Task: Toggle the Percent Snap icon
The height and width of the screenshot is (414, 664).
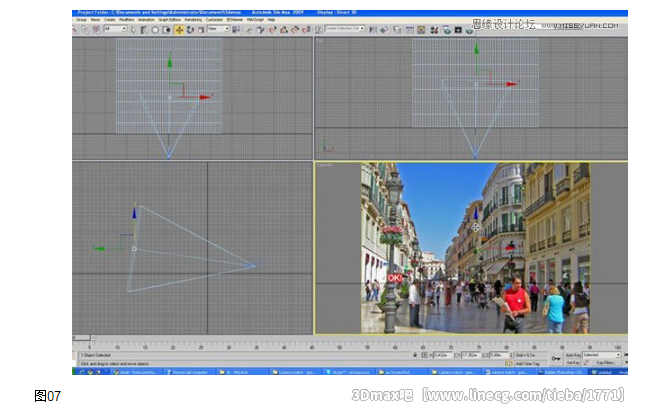Action: point(295,30)
